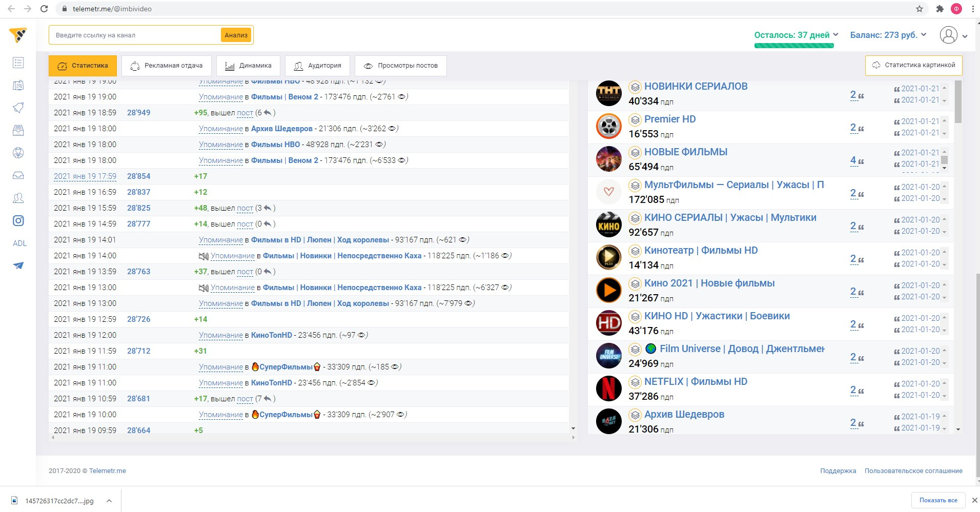This screenshot has height=512, width=980.
Task: Open the Telemetr.me footer link
Action: [108, 471]
